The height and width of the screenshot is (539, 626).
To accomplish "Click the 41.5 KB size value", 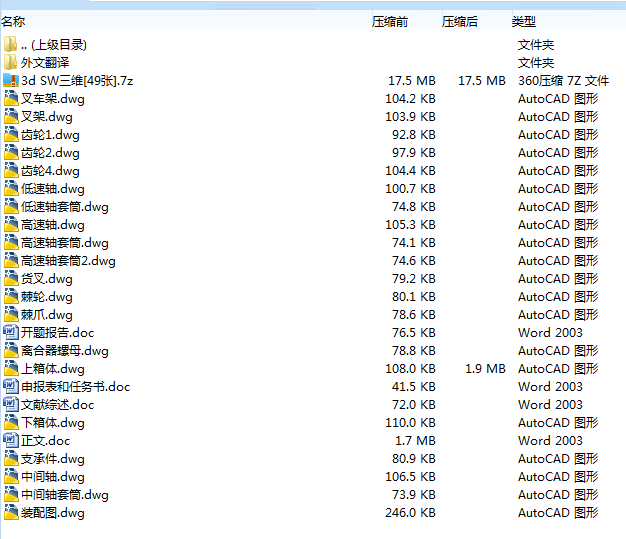I will 413,386.
